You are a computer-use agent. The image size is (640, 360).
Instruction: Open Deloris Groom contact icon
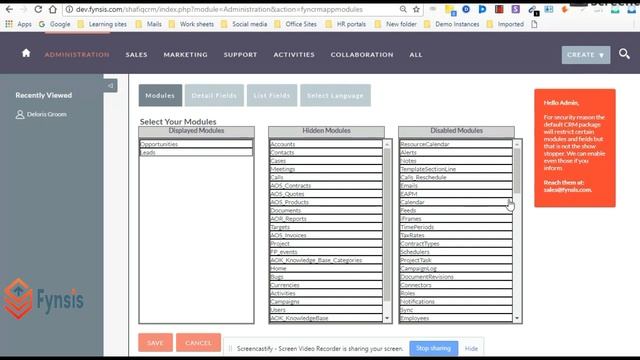(x=20, y=114)
